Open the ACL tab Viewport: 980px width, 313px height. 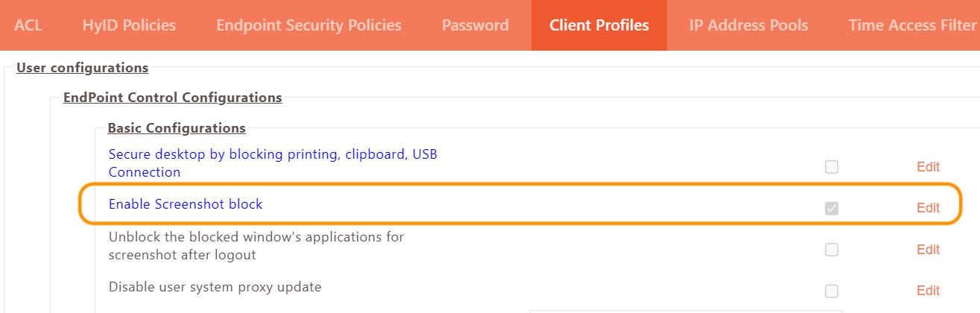coord(28,25)
